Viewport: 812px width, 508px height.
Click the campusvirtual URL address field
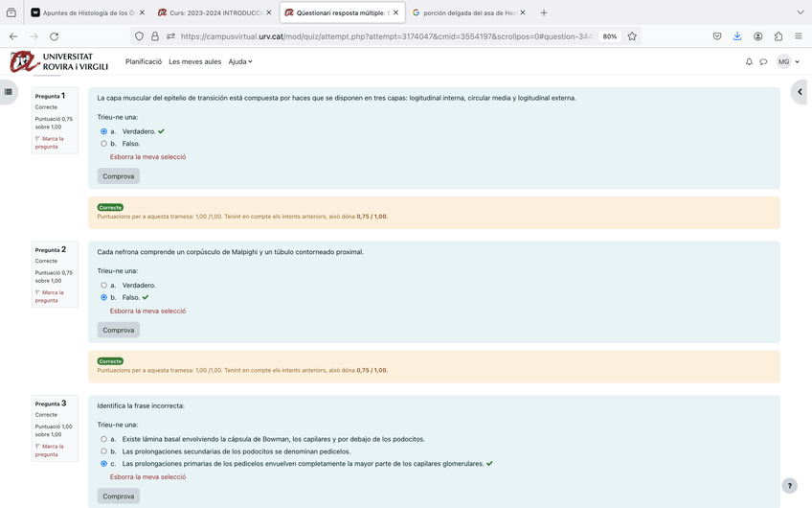pos(386,36)
